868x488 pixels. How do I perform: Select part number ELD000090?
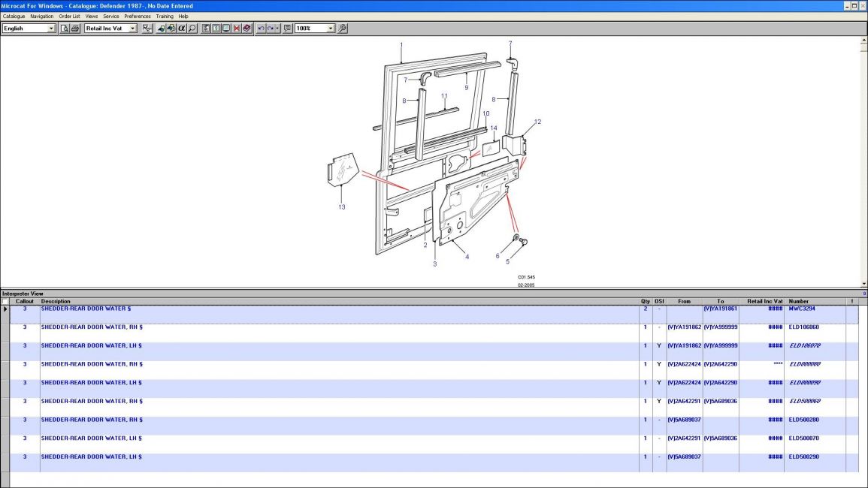pyautogui.click(x=805, y=383)
